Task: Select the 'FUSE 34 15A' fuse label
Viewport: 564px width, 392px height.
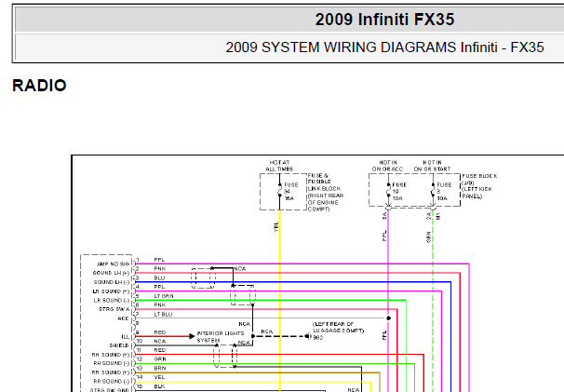Action: (290, 192)
